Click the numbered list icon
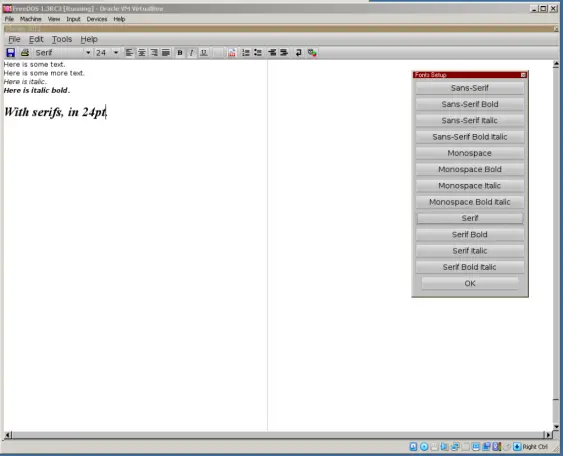563x456 pixels. [x=246, y=53]
